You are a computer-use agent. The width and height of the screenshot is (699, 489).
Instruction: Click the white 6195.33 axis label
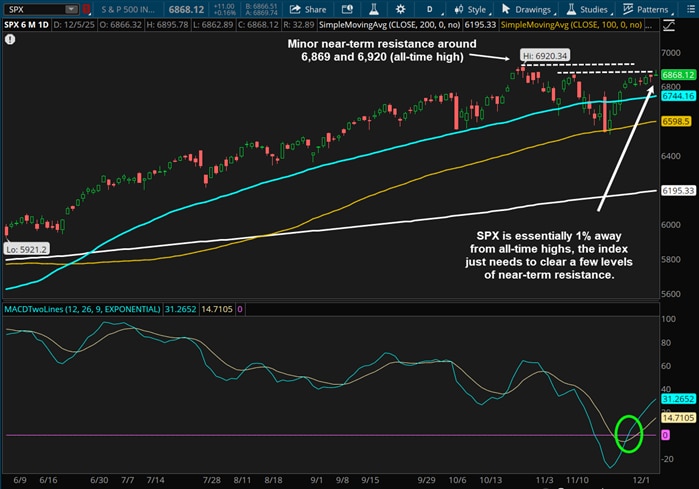click(x=678, y=191)
